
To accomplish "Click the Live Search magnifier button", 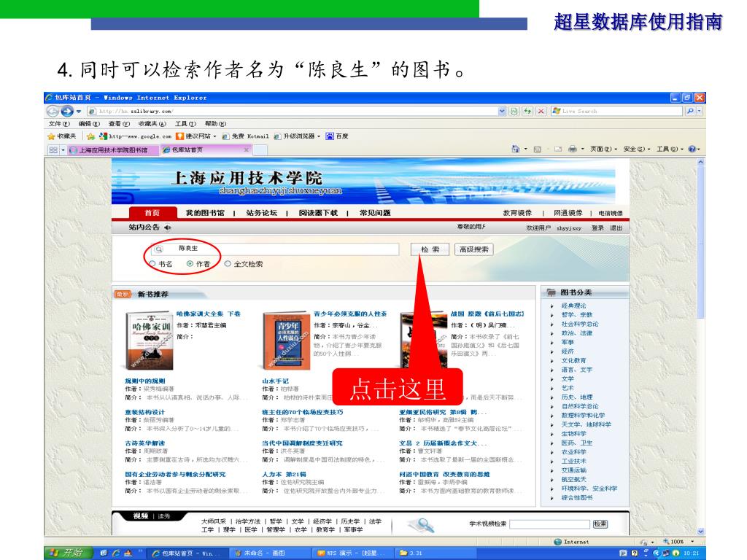I will point(690,111).
